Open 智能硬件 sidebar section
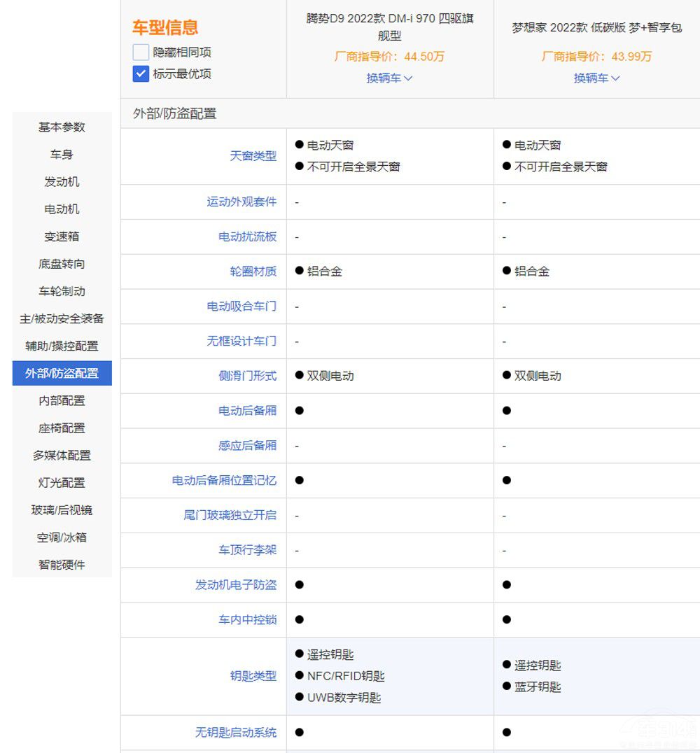 pos(62,565)
